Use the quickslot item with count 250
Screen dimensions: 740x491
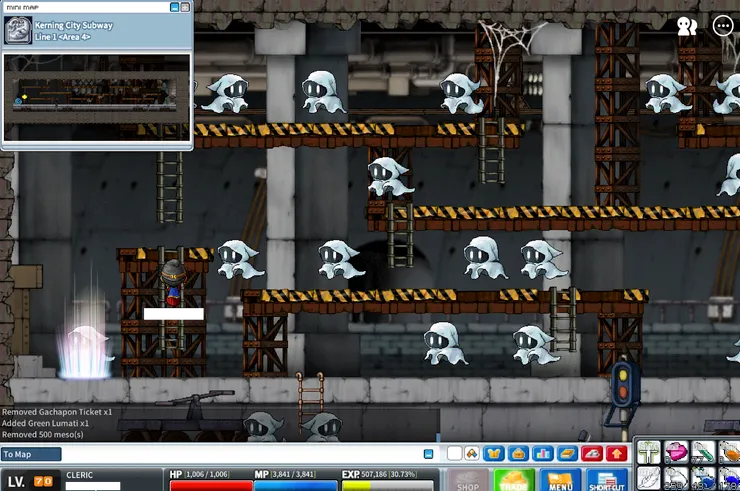click(x=676, y=478)
